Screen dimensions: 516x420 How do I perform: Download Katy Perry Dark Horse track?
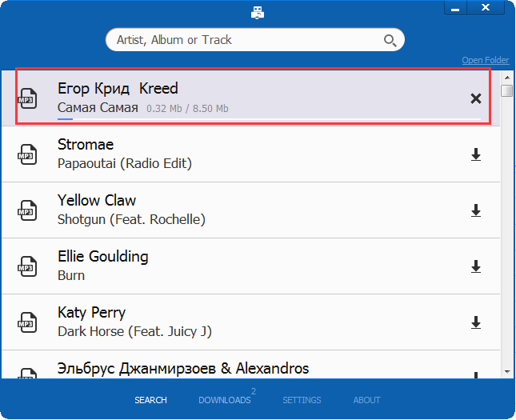point(475,322)
